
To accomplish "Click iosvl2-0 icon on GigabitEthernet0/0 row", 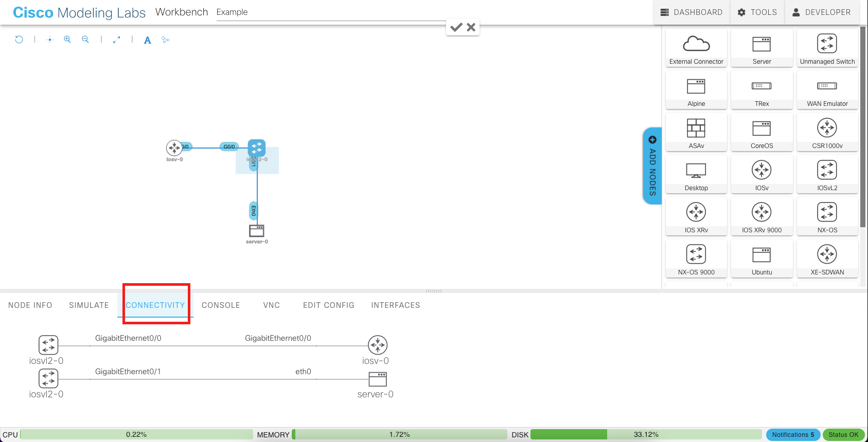I will click(48, 345).
